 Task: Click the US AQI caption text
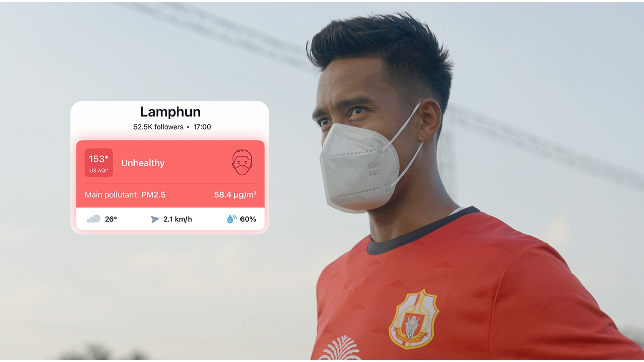pyautogui.click(x=99, y=171)
